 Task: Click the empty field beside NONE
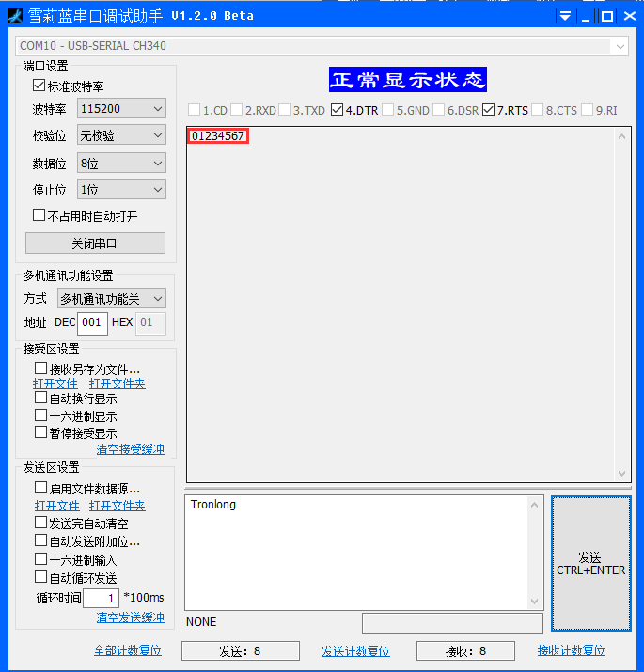click(x=452, y=623)
